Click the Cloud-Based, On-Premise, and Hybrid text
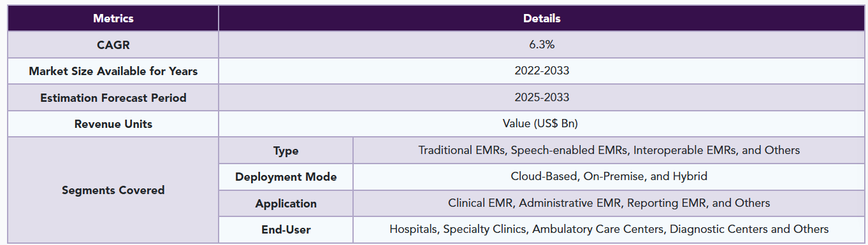 (609, 177)
